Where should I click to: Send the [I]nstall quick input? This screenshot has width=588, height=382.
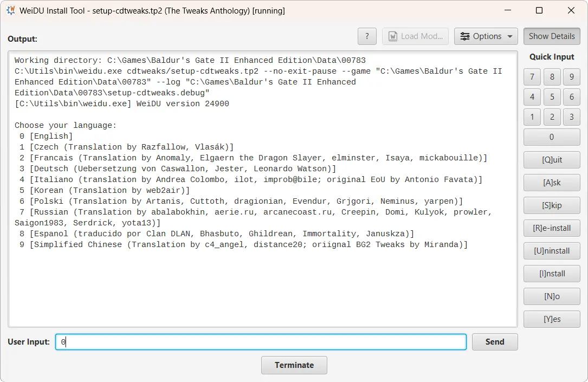tap(552, 274)
